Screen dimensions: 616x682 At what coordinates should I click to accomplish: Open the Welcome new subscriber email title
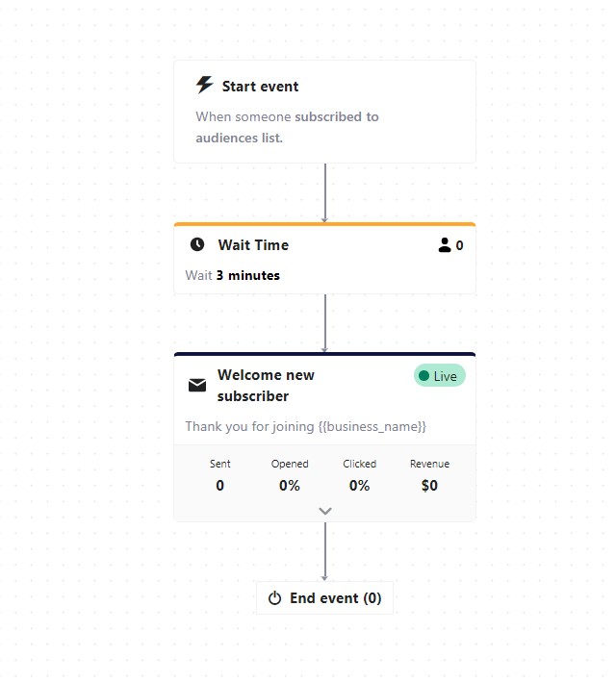266,386
